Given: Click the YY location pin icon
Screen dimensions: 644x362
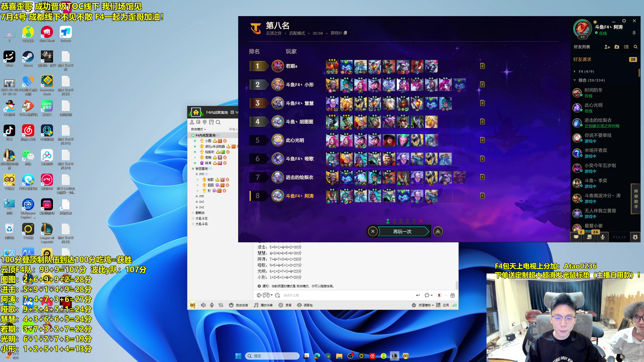Looking at the screenshot, I should click(x=204, y=122).
